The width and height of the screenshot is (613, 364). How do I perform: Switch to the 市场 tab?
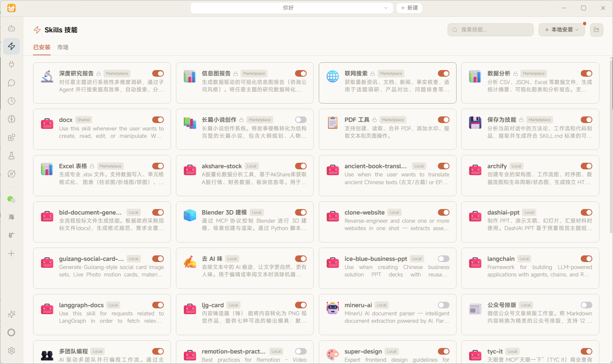[63, 47]
